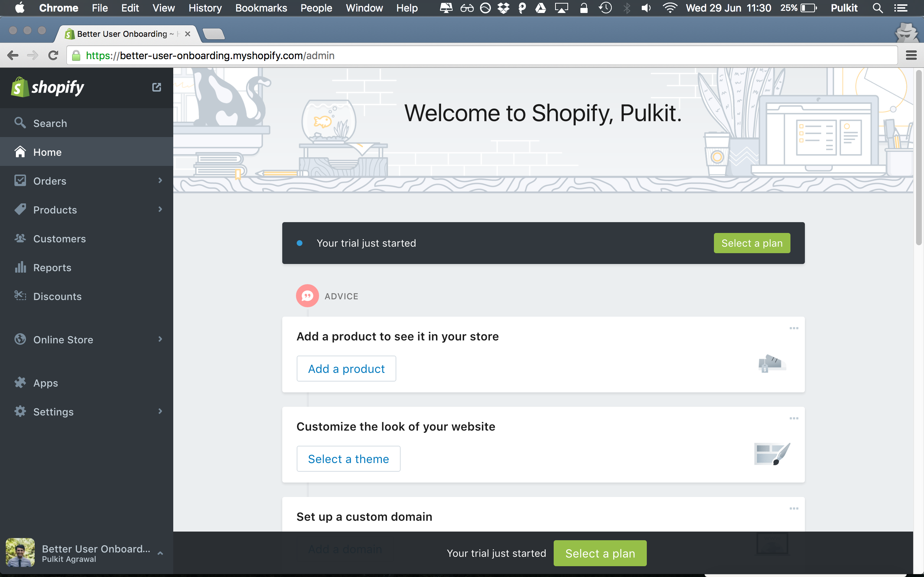Viewport: 924px width, 577px height.
Task: Click the green Select a plan button
Action: [x=751, y=243]
